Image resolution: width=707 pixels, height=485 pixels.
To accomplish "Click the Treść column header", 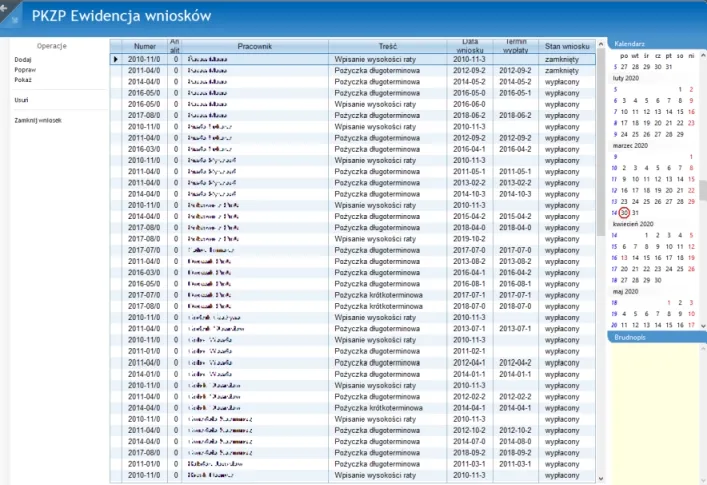I will [x=389, y=47].
